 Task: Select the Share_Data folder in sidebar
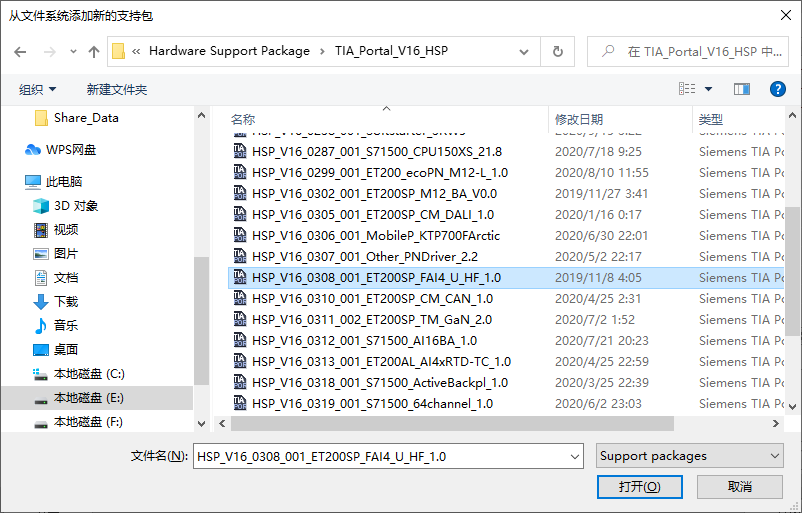tap(86, 118)
